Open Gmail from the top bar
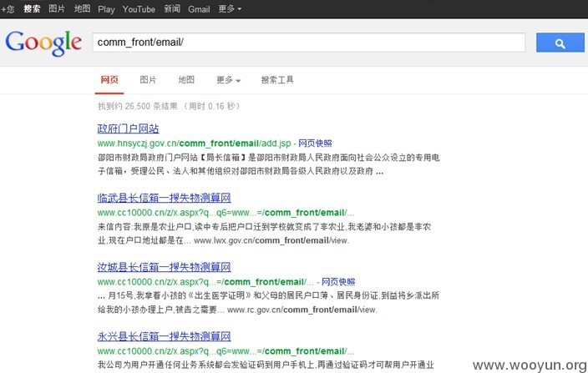 [199, 9]
